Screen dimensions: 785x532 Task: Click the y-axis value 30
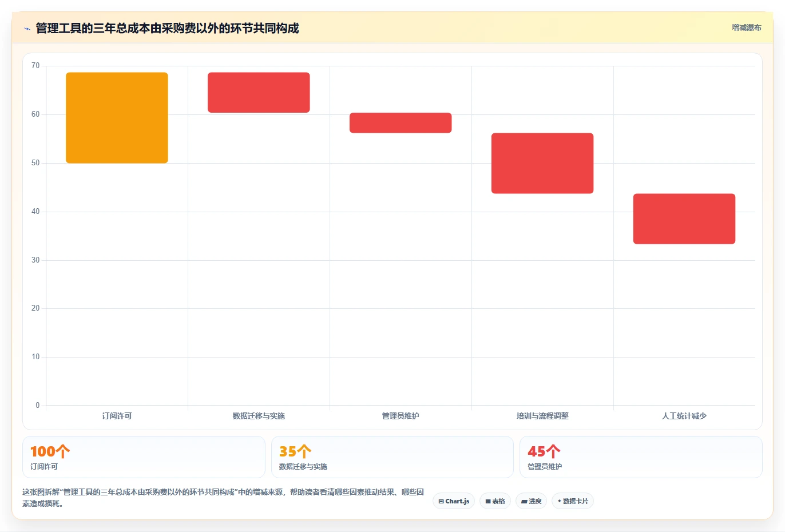pyautogui.click(x=35, y=260)
